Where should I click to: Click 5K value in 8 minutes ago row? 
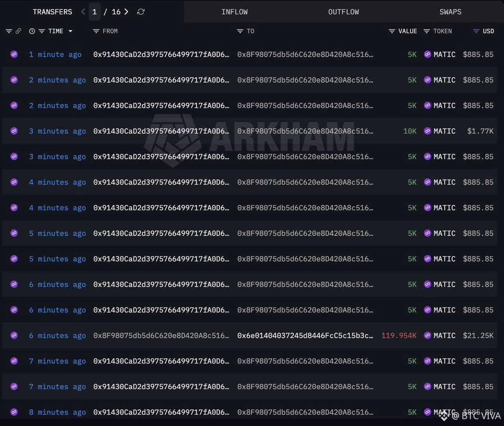click(x=412, y=412)
